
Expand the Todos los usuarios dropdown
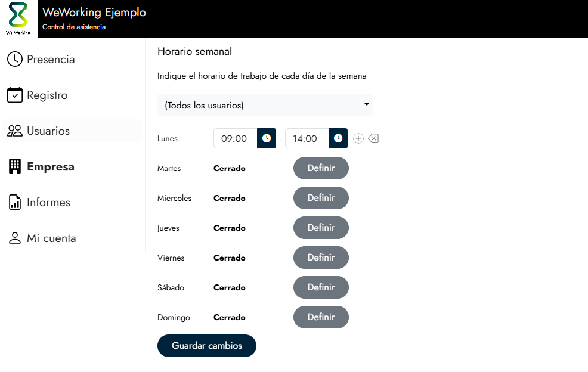point(265,105)
